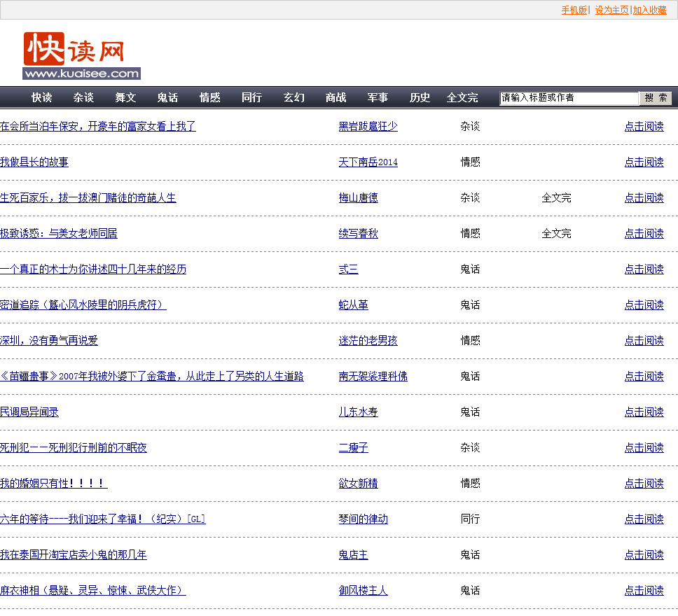The image size is (678, 616).
Task: Click 点击阅读 in 生死百家乐 row
Action: [x=644, y=197]
